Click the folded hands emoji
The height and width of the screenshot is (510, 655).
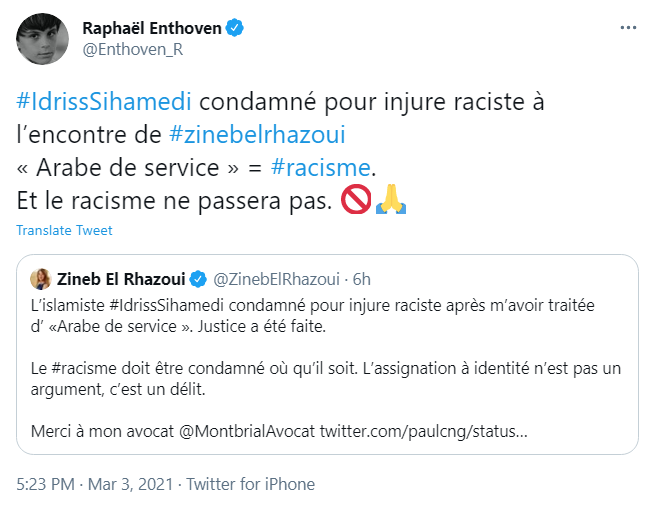click(389, 200)
